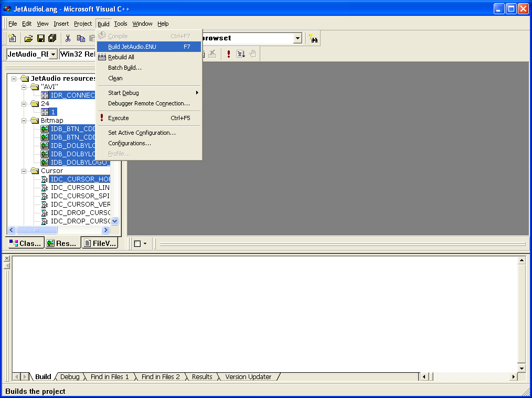Open the browset search combo dropdown arrow
The image size is (532, 398).
pos(297,38)
